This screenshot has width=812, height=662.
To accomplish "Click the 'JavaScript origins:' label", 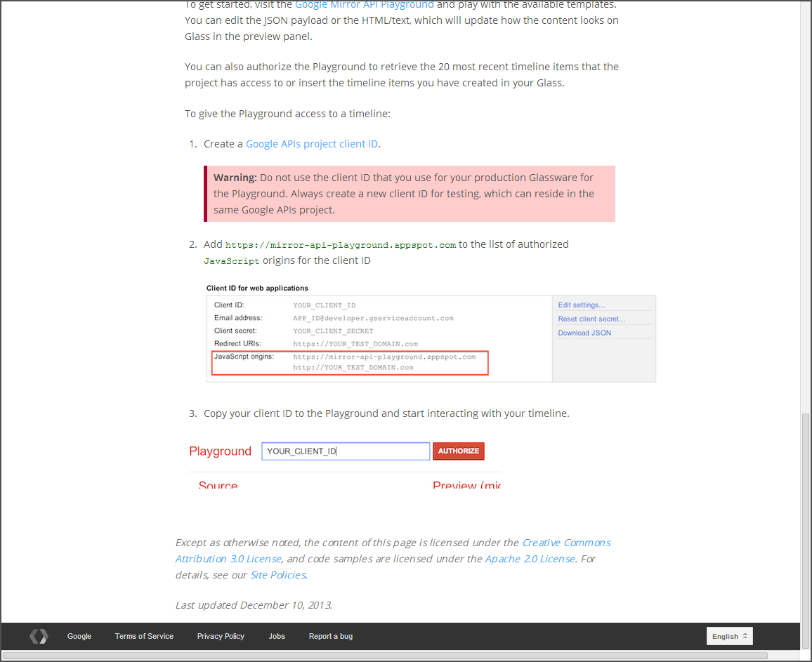I will pos(244,357).
